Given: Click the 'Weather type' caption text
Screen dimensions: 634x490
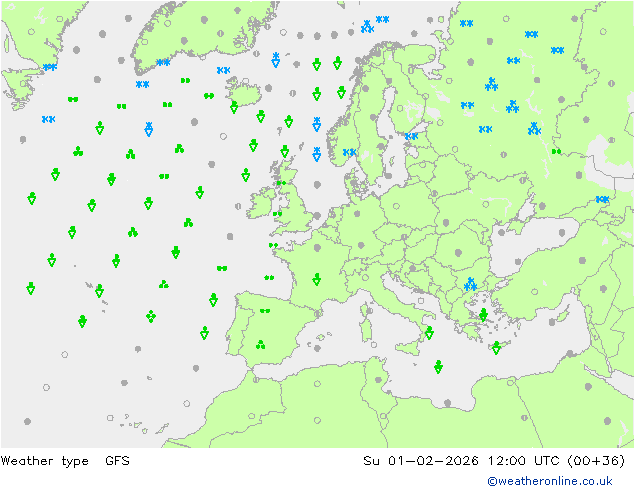Looking at the screenshot, I should click(44, 461).
